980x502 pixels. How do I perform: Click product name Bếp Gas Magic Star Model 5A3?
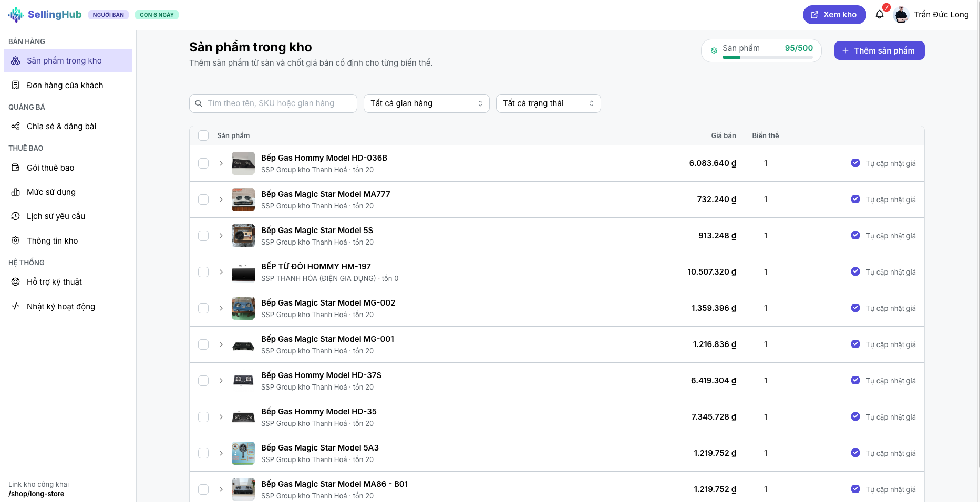[x=320, y=448]
